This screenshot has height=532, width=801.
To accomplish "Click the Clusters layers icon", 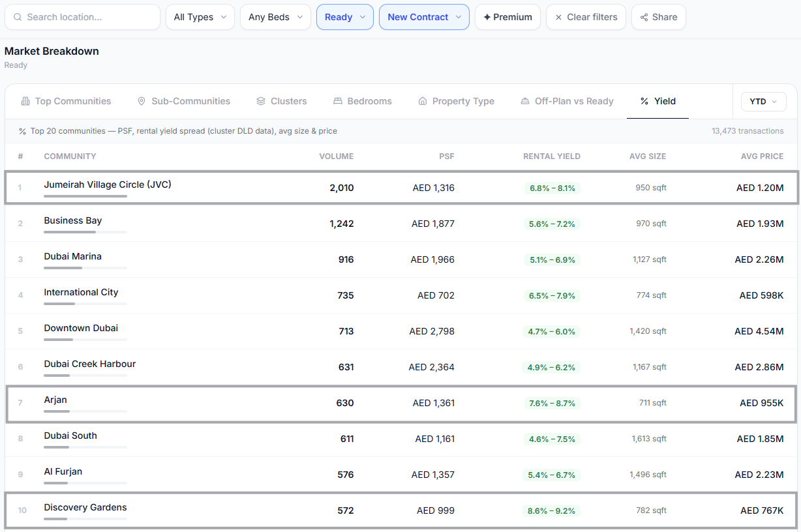I will point(261,101).
